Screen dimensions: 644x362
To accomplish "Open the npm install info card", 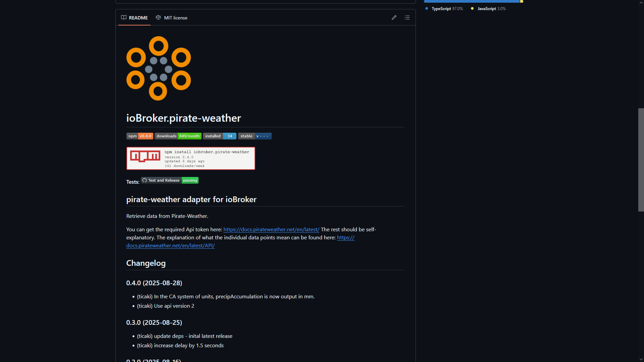I will coord(191,158).
